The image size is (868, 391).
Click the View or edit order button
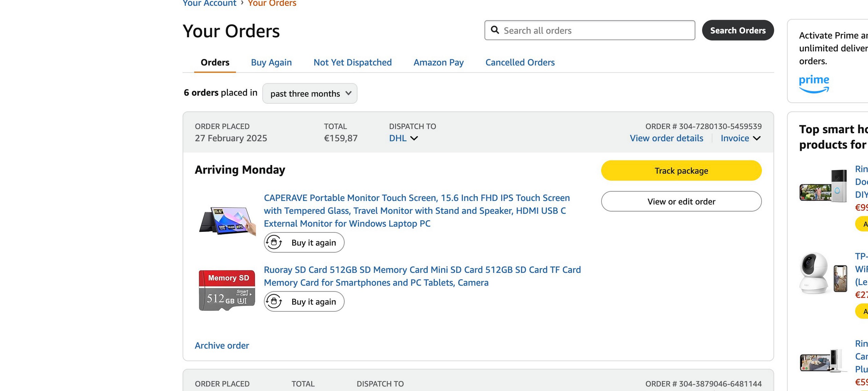[x=681, y=201]
